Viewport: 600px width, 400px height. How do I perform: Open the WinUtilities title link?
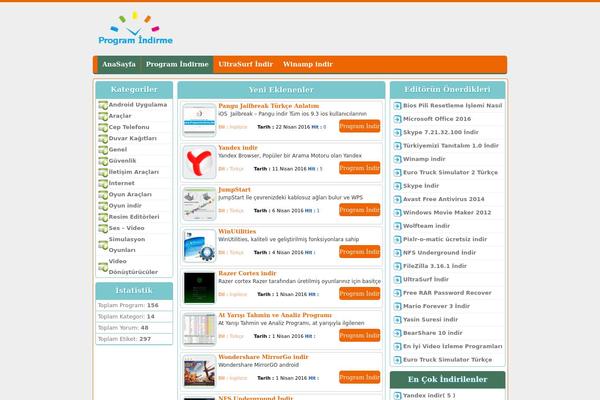[x=237, y=231]
